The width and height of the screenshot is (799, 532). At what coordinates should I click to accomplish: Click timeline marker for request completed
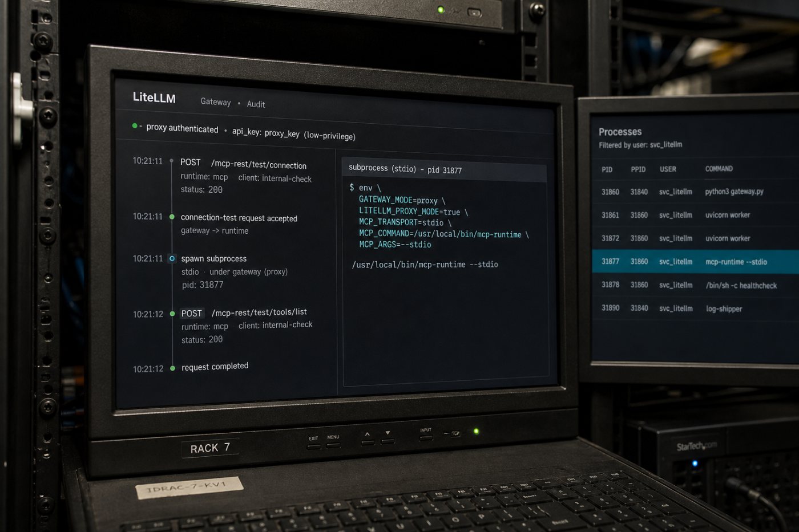[172, 368]
